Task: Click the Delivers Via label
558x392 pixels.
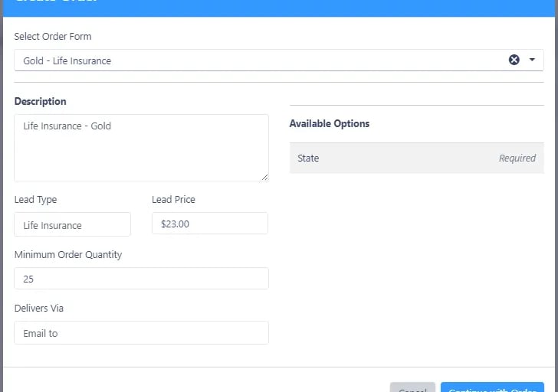Action: [x=39, y=308]
